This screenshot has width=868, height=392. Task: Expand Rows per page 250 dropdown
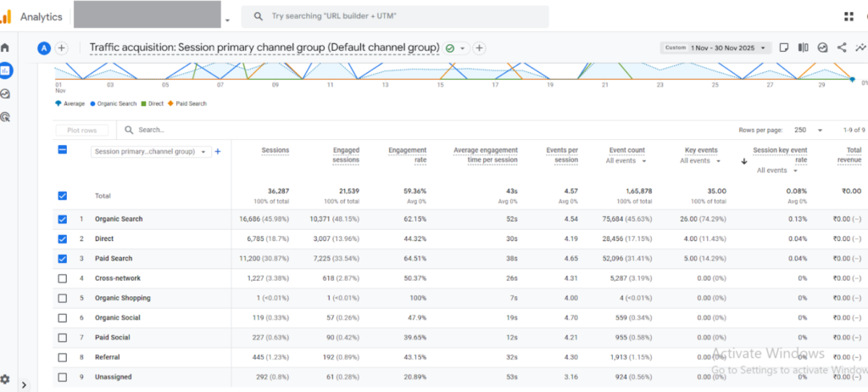[807, 130]
